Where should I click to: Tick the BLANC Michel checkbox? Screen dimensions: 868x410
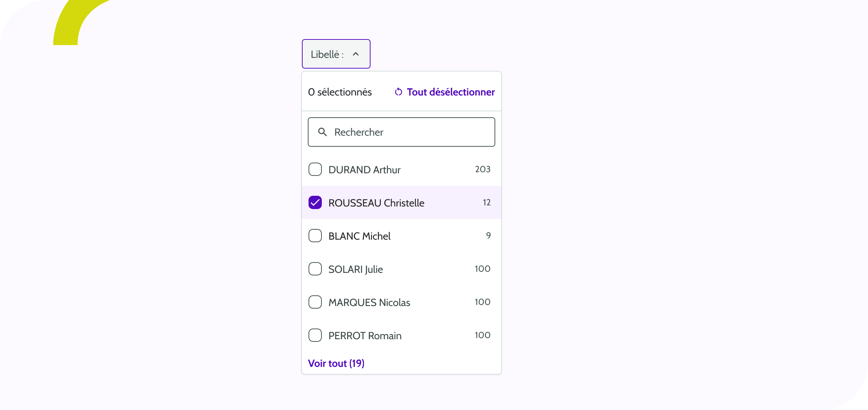(315, 236)
